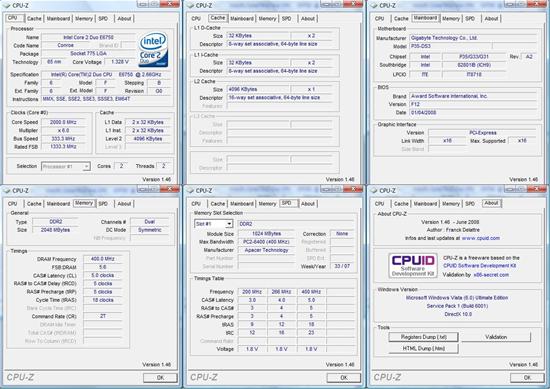The height and width of the screenshot is (389, 550).
Task: Open the Memory tab in the Cache window
Action: pyautogui.click(x=267, y=19)
